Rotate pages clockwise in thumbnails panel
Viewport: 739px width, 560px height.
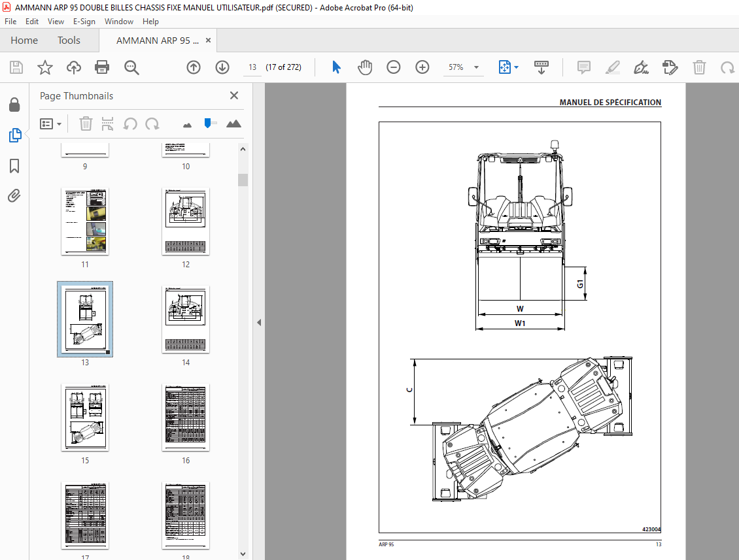(152, 124)
